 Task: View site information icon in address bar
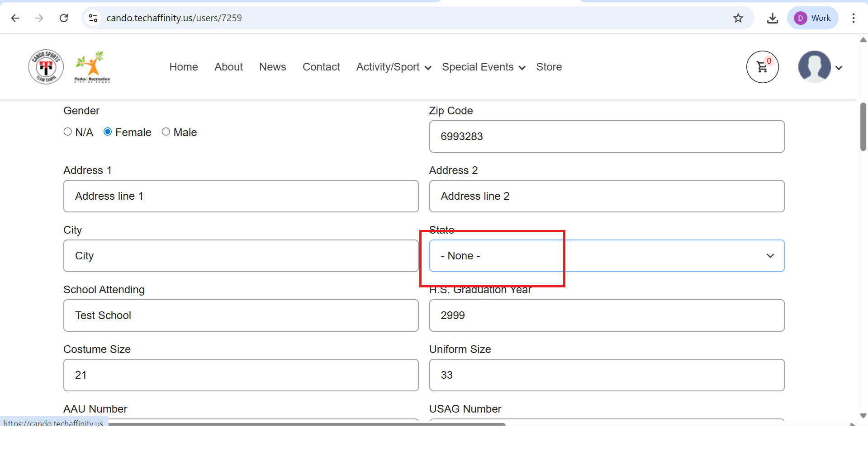tap(93, 18)
